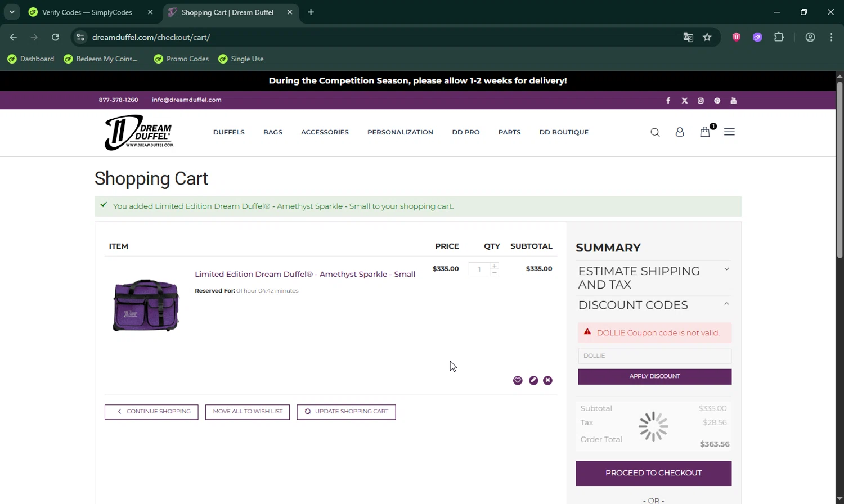The height and width of the screenshot is (504, 844).
Task: Click info@dreamduffel.com email link
Action: coord(186,100)
